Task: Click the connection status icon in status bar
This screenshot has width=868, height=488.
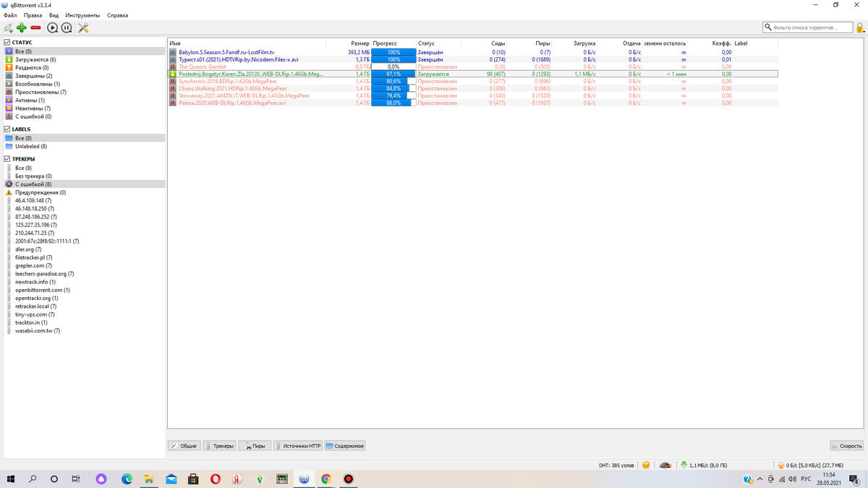Action: pos(646,465)
